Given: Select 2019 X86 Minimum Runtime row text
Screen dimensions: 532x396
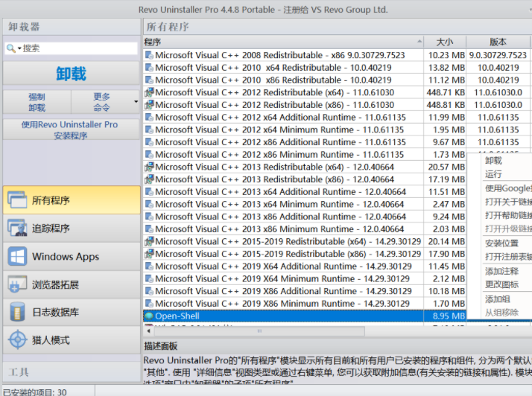Looking at the screenshot, I should click(282, 304).
